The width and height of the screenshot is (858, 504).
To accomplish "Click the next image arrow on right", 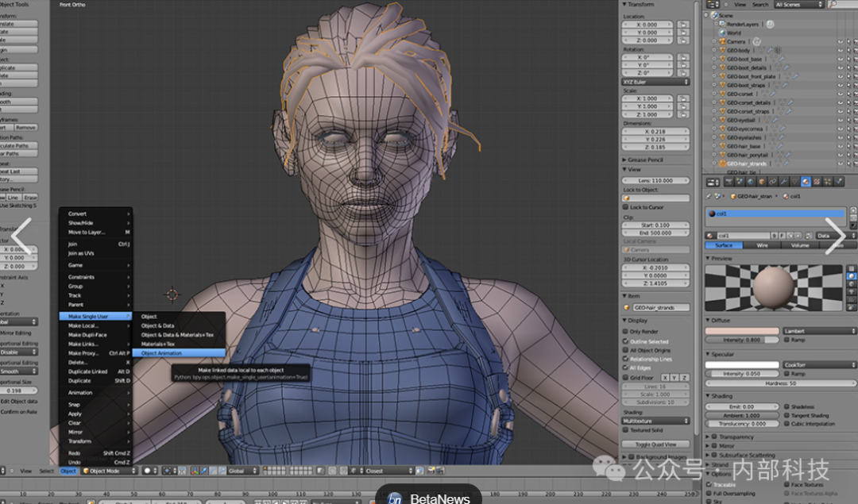I will (835, 237).
